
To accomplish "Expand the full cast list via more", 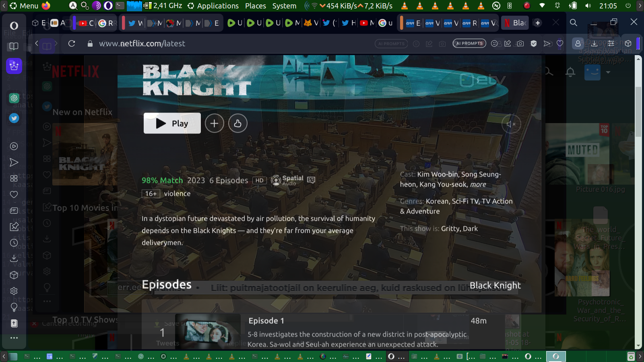I will pyautogui.click(x=478, y=185).
